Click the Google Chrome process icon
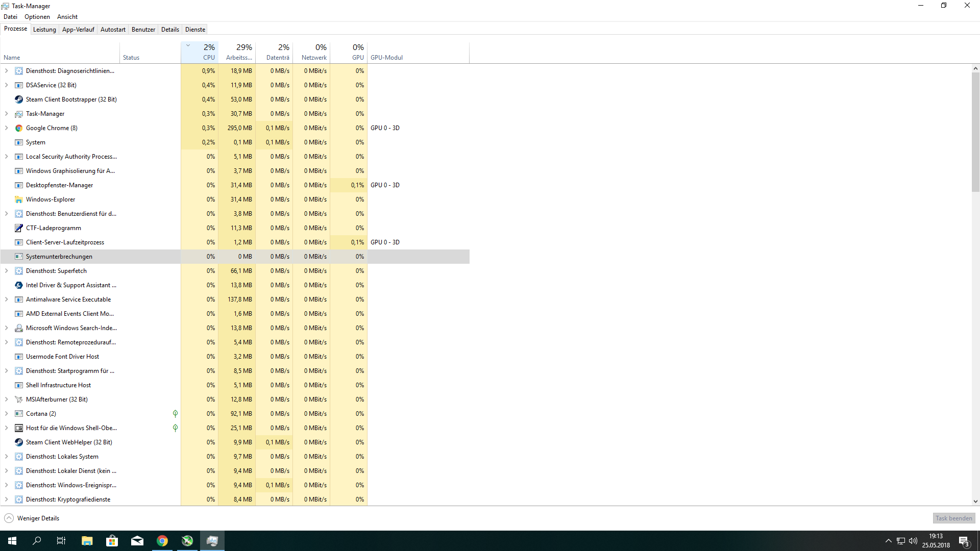 pyautogui.click(x=19, y=128)
